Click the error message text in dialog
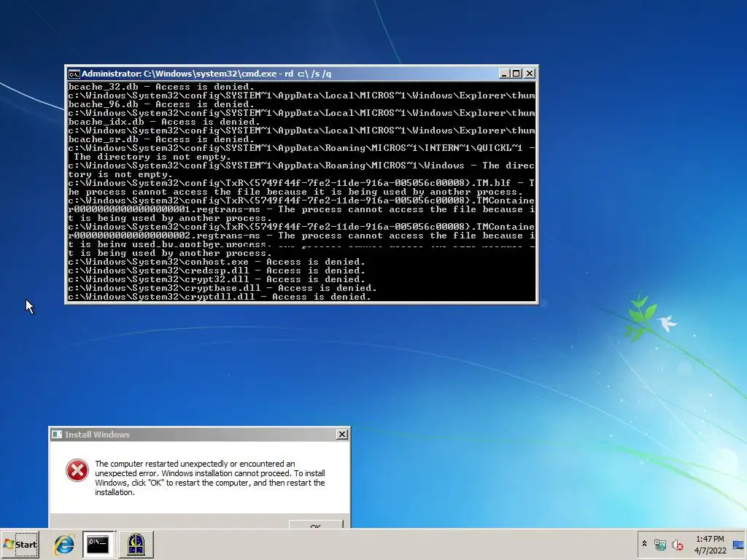This screenshot has width=747, height=560. [x=210, y=478]
